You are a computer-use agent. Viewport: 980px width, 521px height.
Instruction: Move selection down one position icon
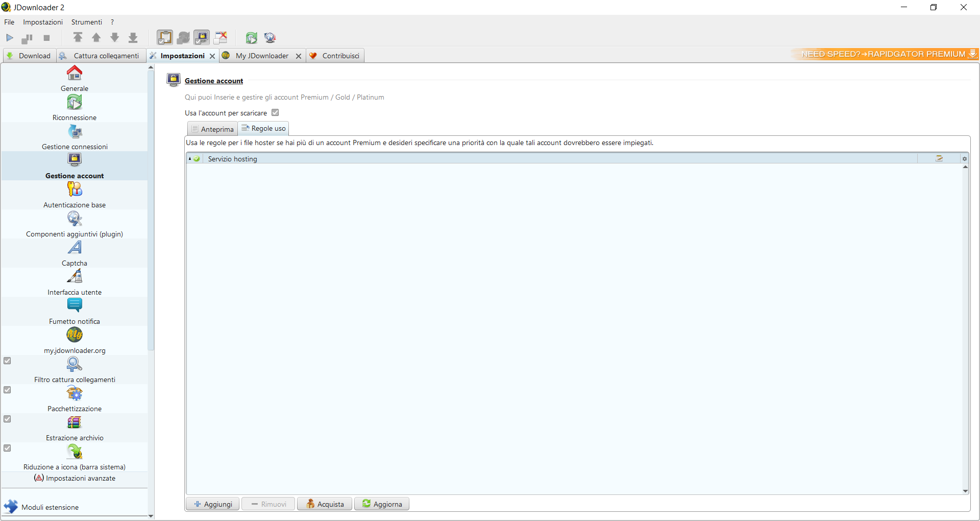pos(115,37)
